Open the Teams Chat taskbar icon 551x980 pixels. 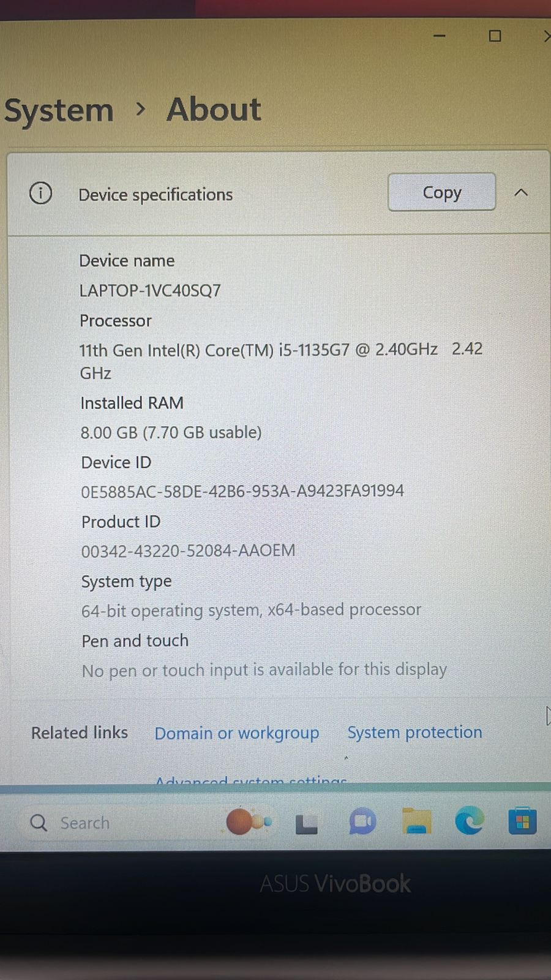pyautogui.click(x=362, y=822)
